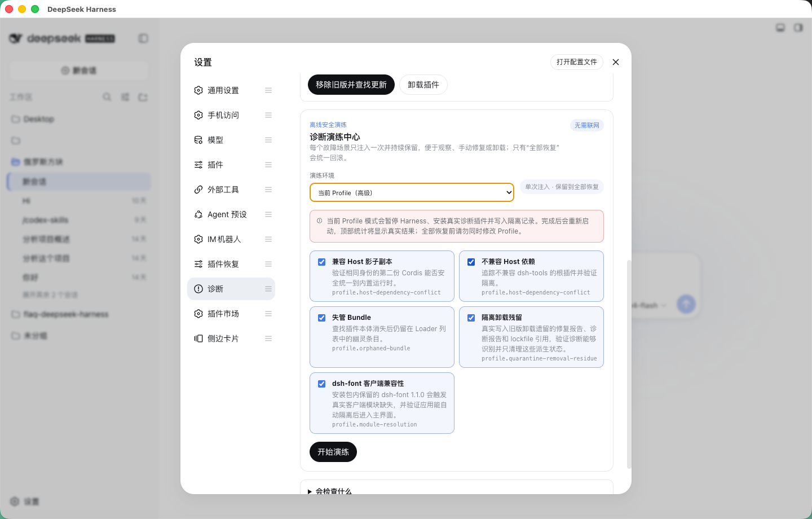812x519 pixels.
Task: Click the reorder handle beside IM 机器人
Action: [268, 239]
